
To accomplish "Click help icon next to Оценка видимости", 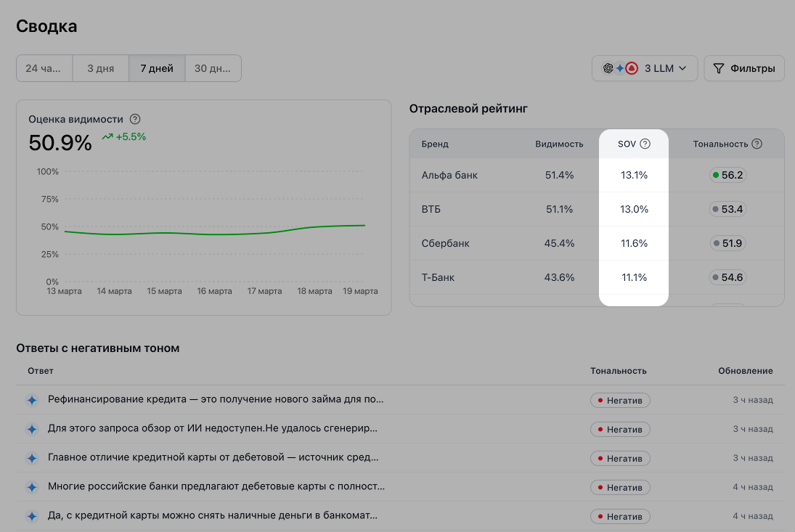I will coord(135,119).
